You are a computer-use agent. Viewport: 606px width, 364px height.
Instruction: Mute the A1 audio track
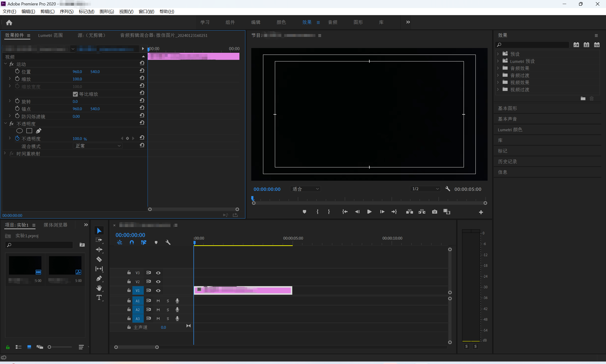pos(158,301)
